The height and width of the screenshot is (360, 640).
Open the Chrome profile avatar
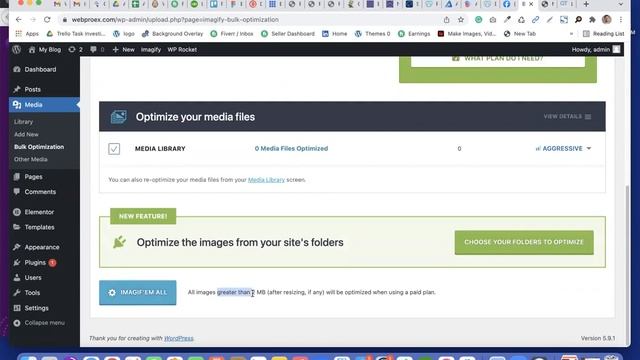(607, 20)
